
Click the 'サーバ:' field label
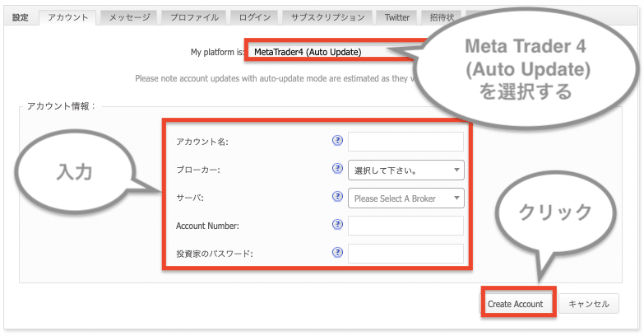(190, 198)
